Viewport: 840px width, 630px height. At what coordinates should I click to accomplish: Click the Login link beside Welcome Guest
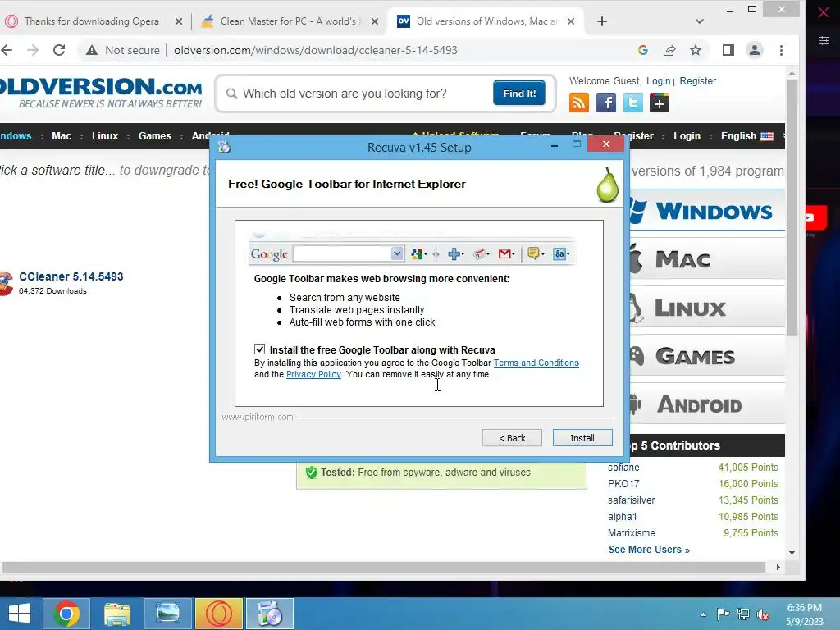point(659,81)
